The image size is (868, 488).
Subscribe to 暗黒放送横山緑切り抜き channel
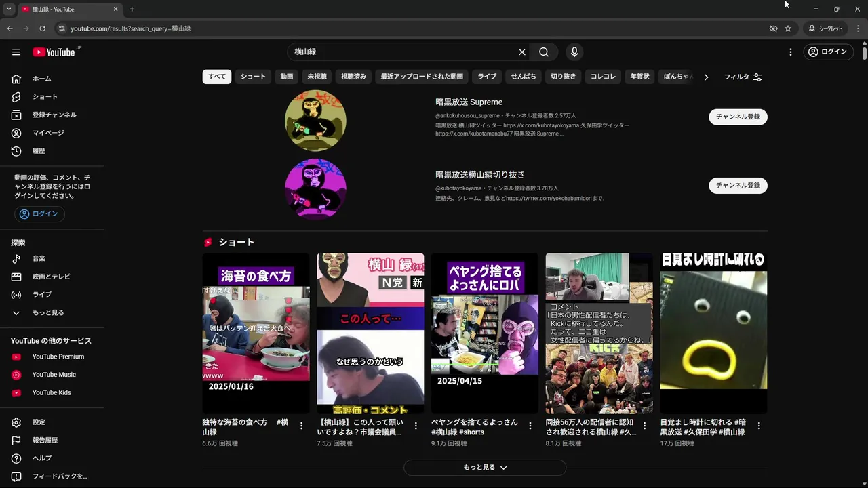[x=738, y=185]
